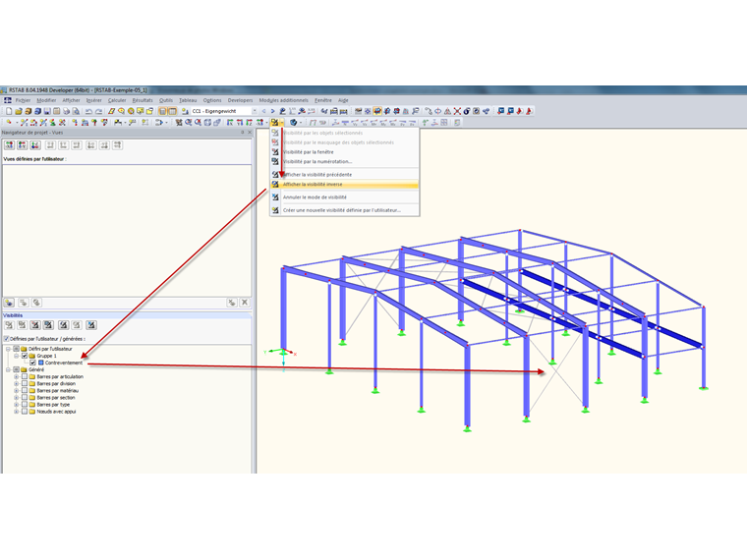Image resolution: width=747 pixels, height=560 pixels.
Task: Choose Créer une nouvelle visibilité définie par l'utilisateur
Action: click(344, 210)
